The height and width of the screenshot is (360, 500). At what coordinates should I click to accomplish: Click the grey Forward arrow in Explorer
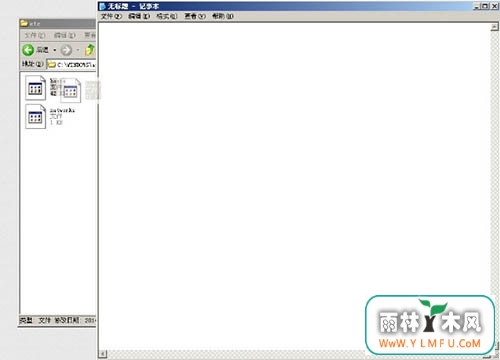(66, 50)
